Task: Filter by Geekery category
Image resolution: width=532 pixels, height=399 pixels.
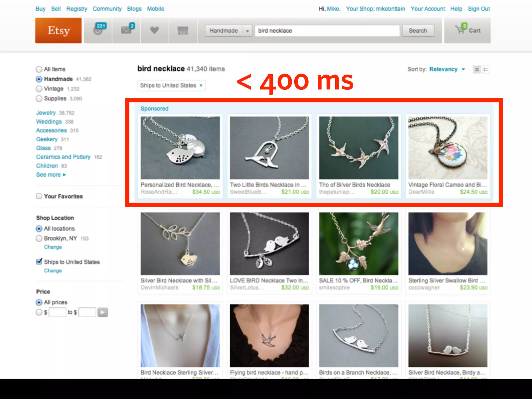Action: pyautogui.click(x=47, y=139)
